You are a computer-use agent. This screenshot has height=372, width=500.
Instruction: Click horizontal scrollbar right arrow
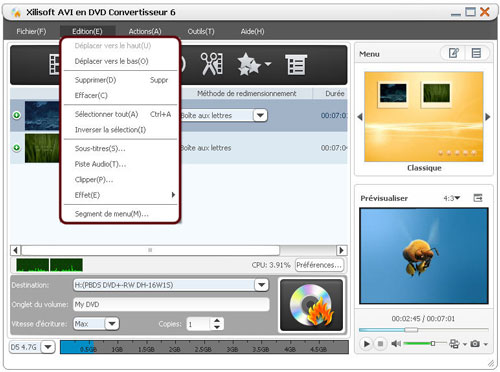(x=341, y=250)
